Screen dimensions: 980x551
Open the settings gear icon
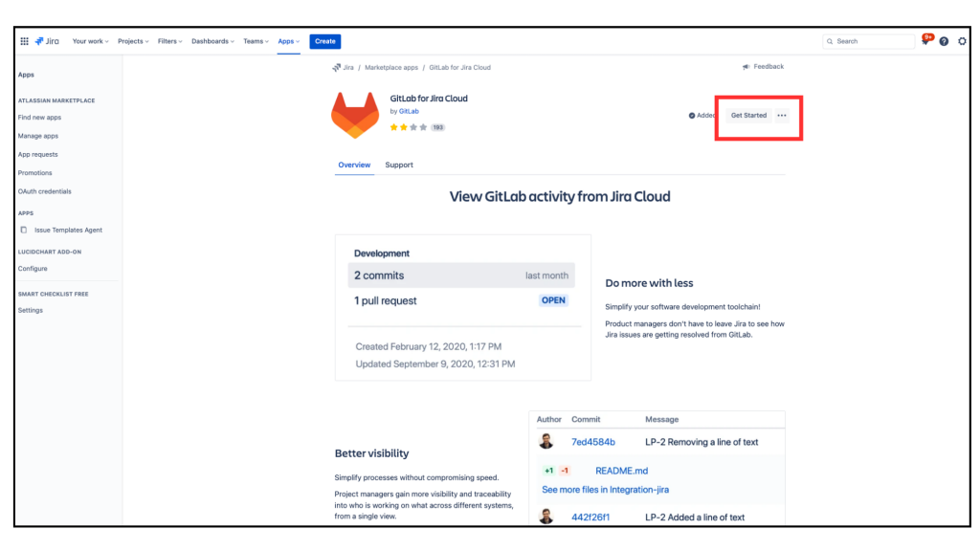point(963,41)
